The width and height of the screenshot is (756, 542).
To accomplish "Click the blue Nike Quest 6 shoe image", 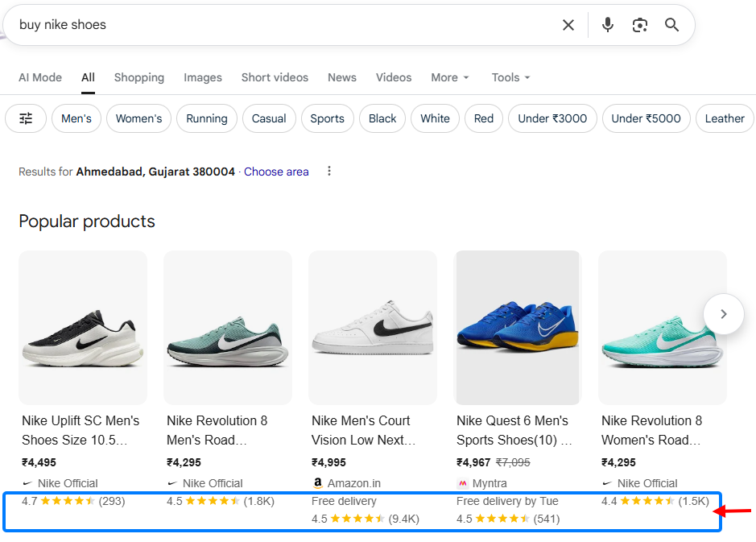I will point(518,328).
